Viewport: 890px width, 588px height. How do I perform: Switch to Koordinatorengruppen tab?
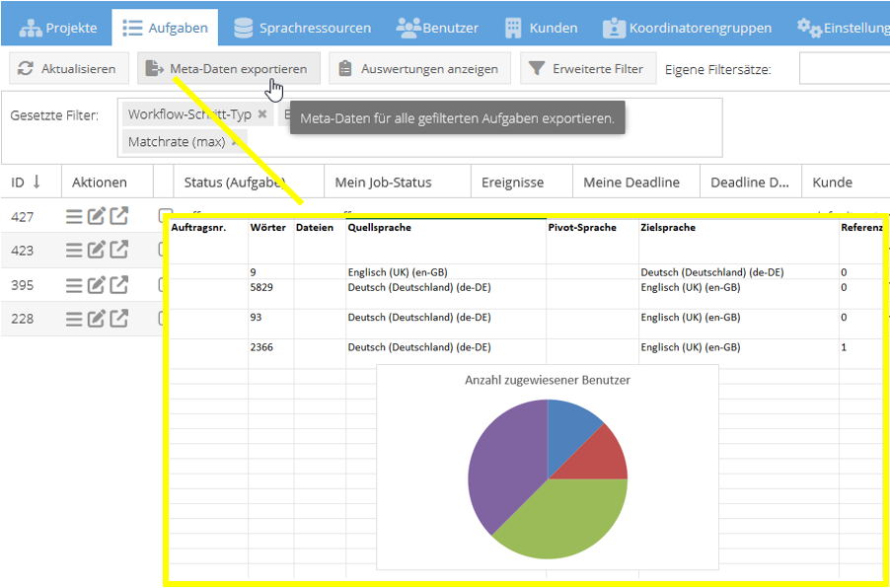click(x=688, y=28)
